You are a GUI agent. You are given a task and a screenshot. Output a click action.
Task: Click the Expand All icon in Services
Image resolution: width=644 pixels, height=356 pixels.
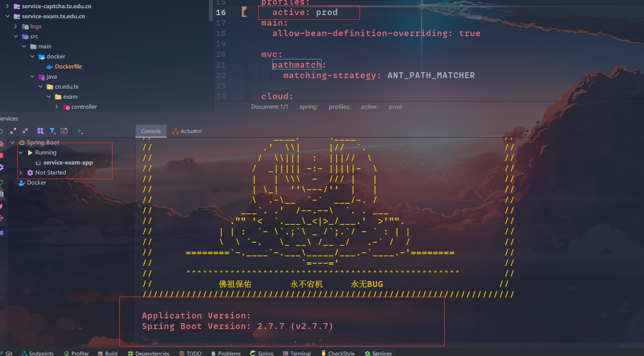(x=13, y=131)
